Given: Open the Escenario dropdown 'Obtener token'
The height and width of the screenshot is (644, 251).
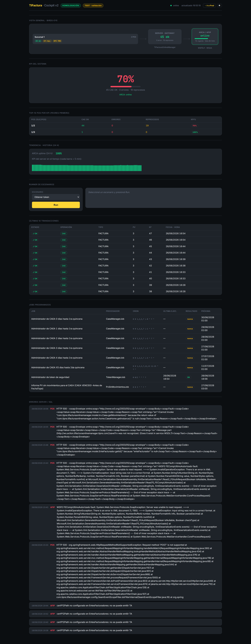Looking at the screenshot, I should pos(56,197).
